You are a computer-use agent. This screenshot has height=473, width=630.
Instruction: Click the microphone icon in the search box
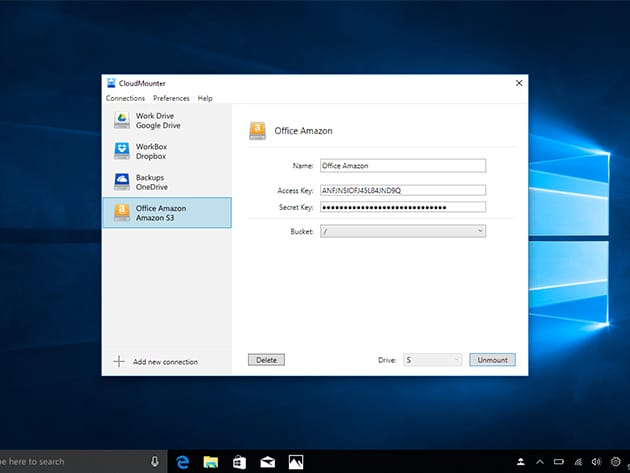[155, 461]
